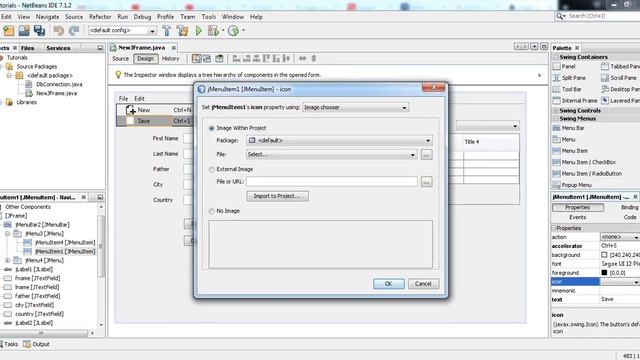Close the Inspector hint message
This screenshot has height=360, width=640.
pos(539,76)
